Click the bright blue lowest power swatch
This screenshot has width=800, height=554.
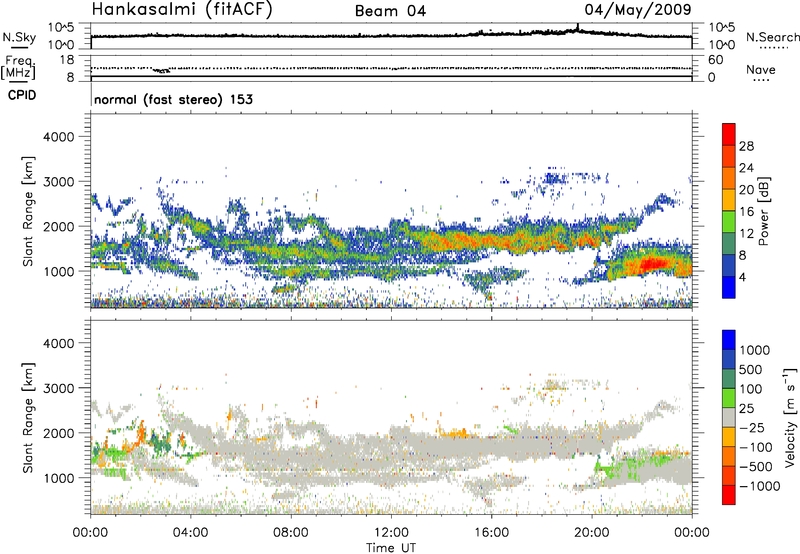pos(729,287)
